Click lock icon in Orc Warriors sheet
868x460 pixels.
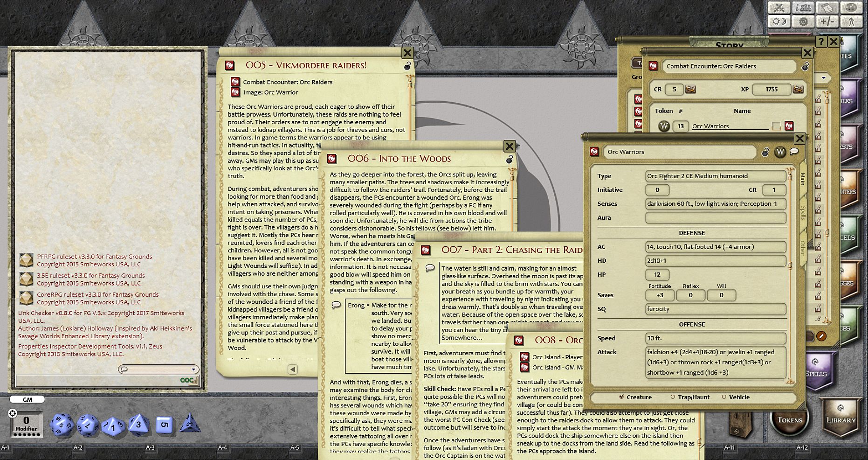coord(765,152)
